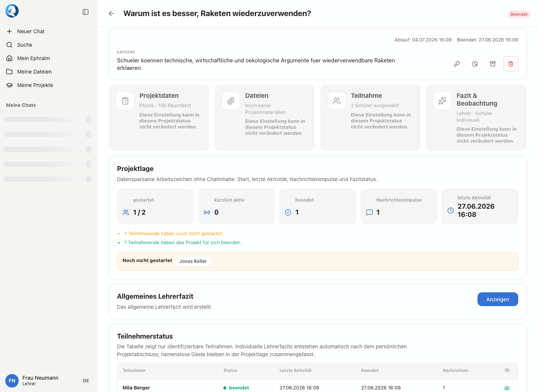Click the Ephraim logo in sidebar
The width and height of the screenshot is (538, 392).
(x=12, y=11)
